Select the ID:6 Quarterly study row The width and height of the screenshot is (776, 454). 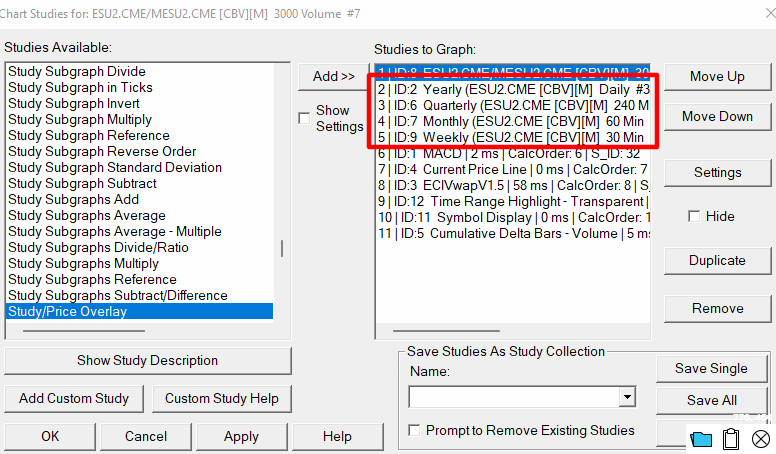[513, 105]
